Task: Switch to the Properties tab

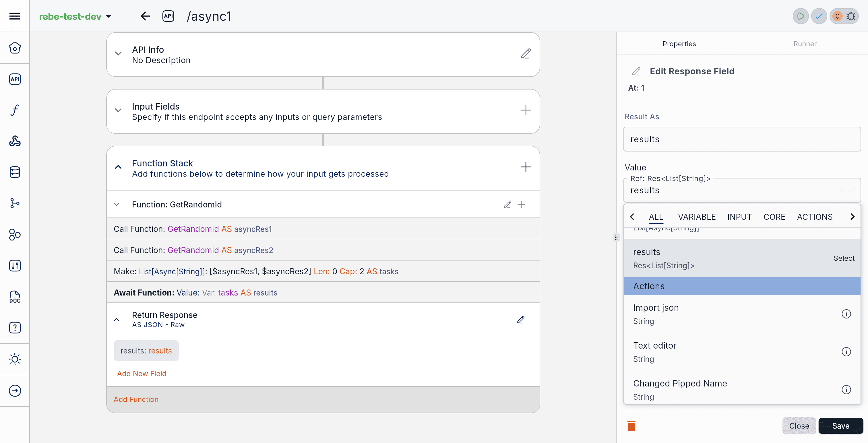Action: click(x=679, y=43)
